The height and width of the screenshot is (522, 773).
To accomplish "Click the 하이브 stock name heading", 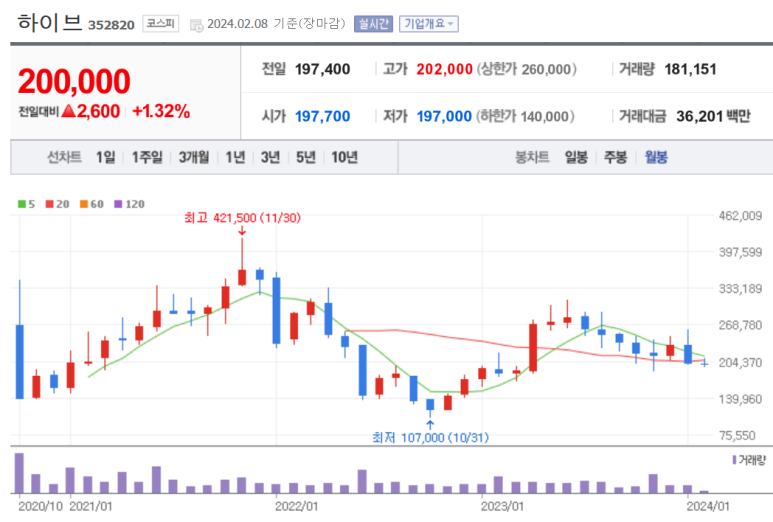I will tap(49, 23).
